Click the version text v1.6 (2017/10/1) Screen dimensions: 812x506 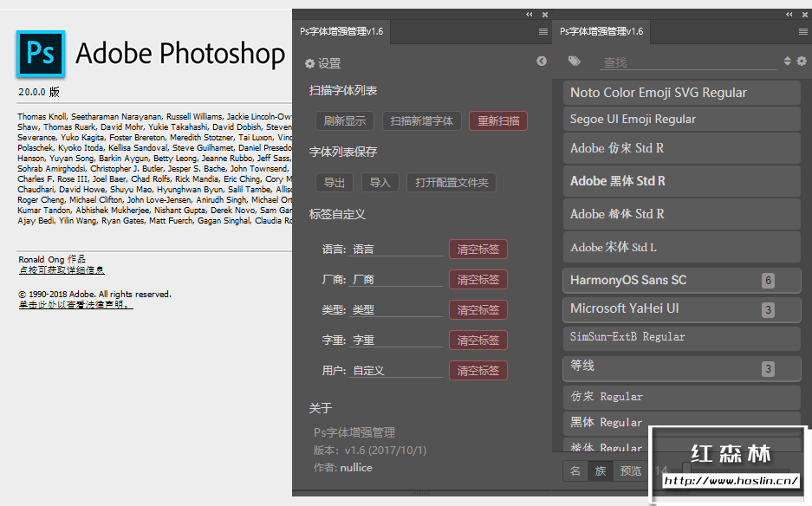coord(386,451)
